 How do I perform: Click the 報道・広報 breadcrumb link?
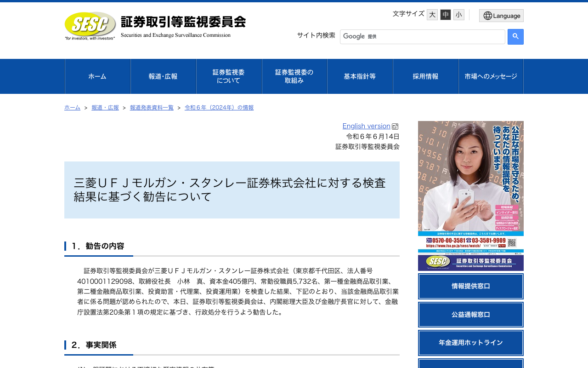click(x=105, y=108)
